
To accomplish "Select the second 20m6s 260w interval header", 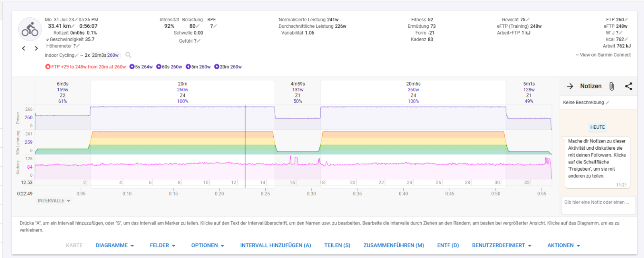I will [413, 93].
